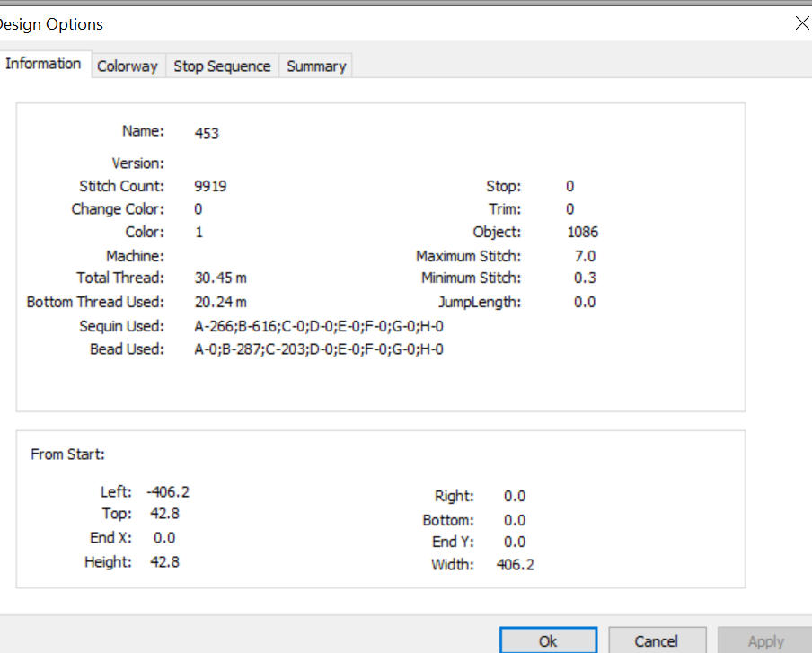Click the Sequin Used value string
Viewport: 812px width, 653px height.
(319, 326)
